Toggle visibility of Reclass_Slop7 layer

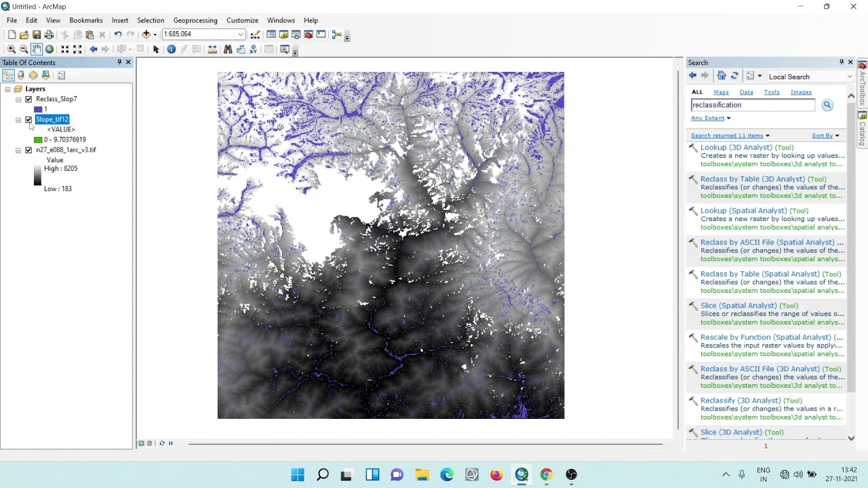[x=28, y=99]
